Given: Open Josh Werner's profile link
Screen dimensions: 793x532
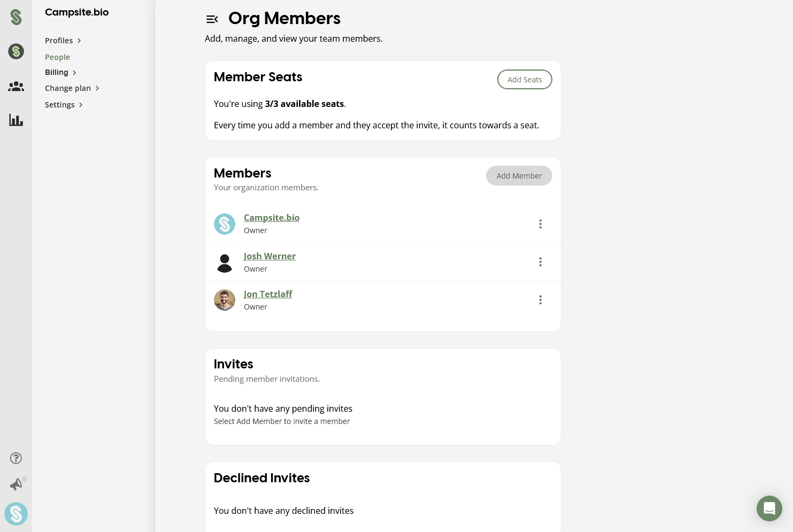Looking at the screenshot, I should pyautogui.click(x=270, y=256).
